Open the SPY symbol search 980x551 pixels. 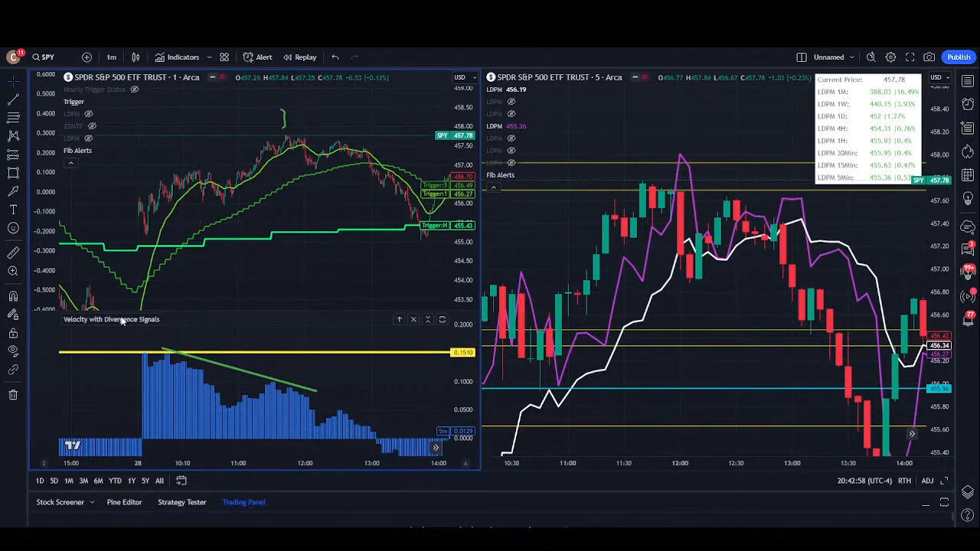click(44, 57)
